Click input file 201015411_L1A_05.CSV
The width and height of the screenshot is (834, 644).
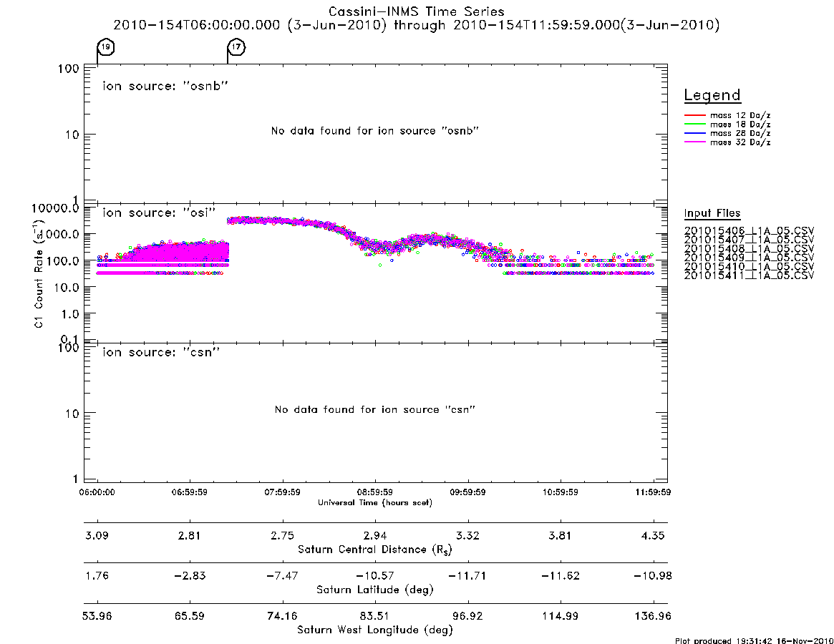coord(749,275)
